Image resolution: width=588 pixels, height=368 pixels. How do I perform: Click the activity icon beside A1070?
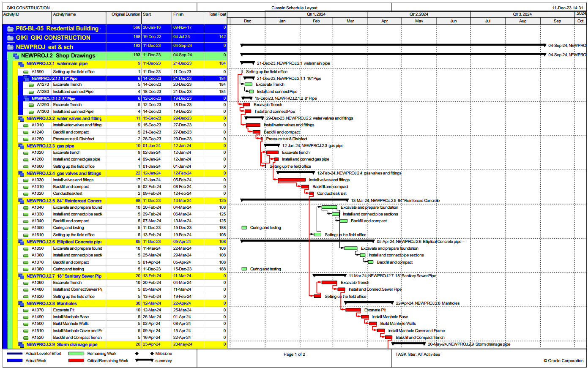[x=26, y=310]
